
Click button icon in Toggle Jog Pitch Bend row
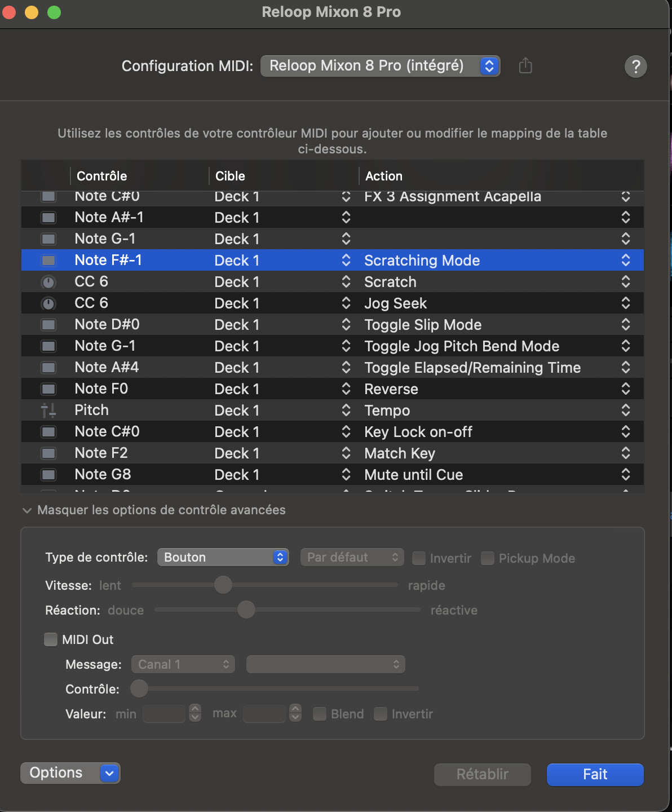[x=49, y=346]
